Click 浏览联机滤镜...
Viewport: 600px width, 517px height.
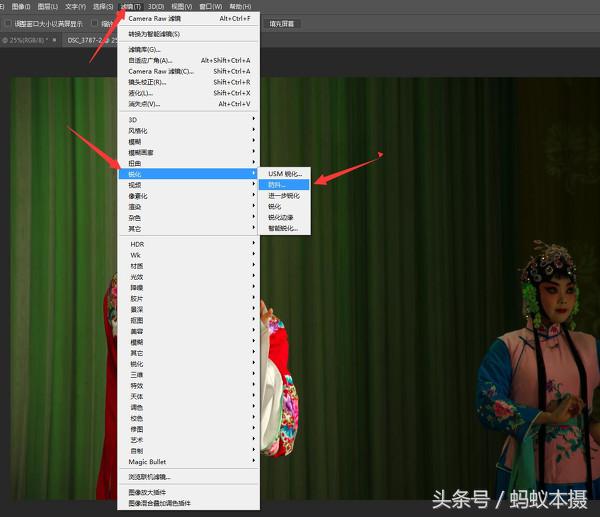[189, 477]
